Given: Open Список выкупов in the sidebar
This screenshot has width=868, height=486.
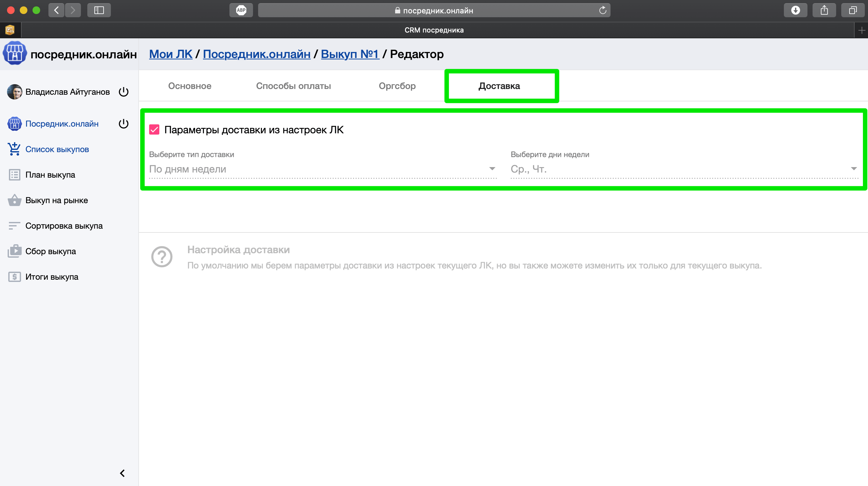Looking at the screenshot, I should [57, 150].
